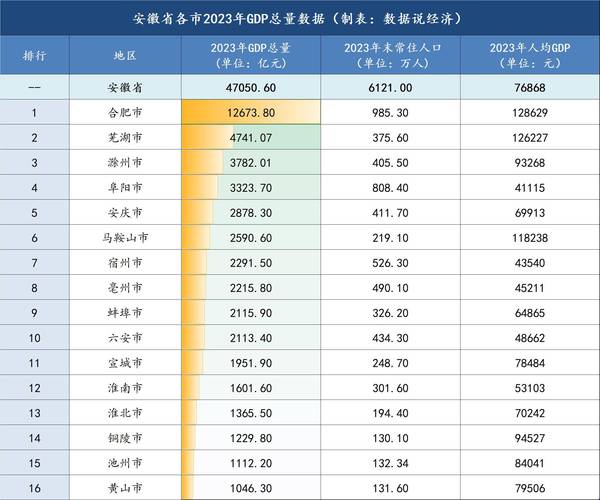Viewport: 600px width, 500px height.
Task: Click the population value 405.50
Action: [390, 163]
